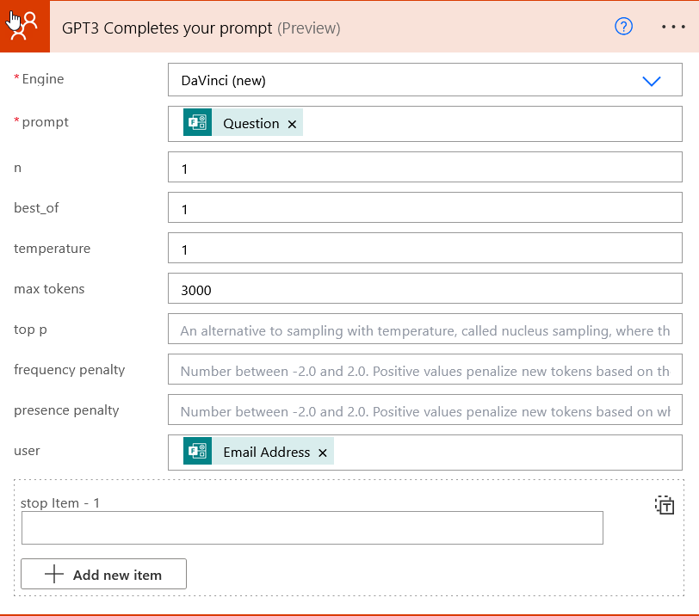Open the DaVinci (new) engine combo box
The image size is (699, 616).
425,80
